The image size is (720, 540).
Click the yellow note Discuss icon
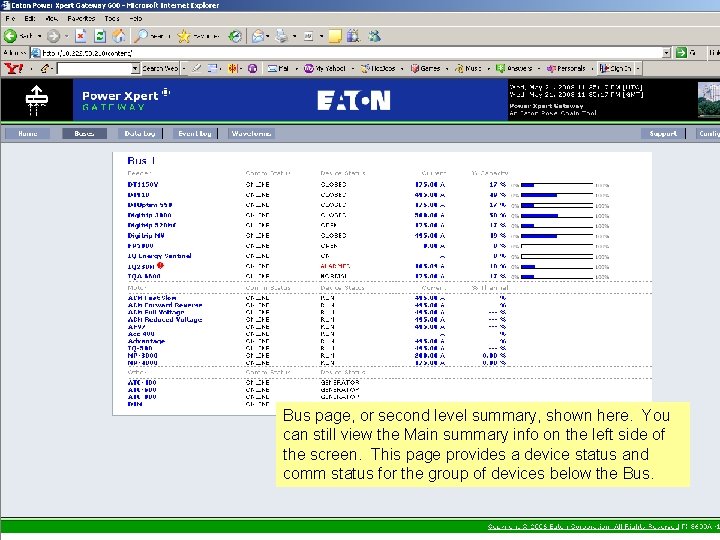(335, 36)
